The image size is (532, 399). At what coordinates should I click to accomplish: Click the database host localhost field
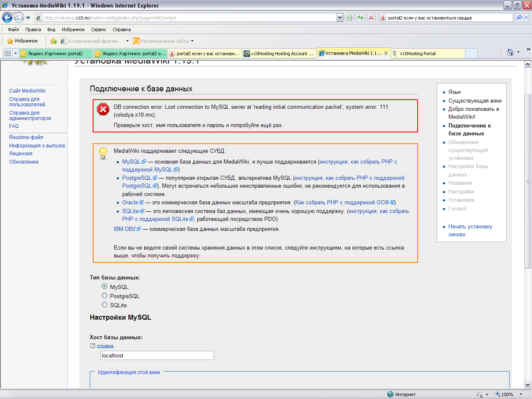point(157,355)
